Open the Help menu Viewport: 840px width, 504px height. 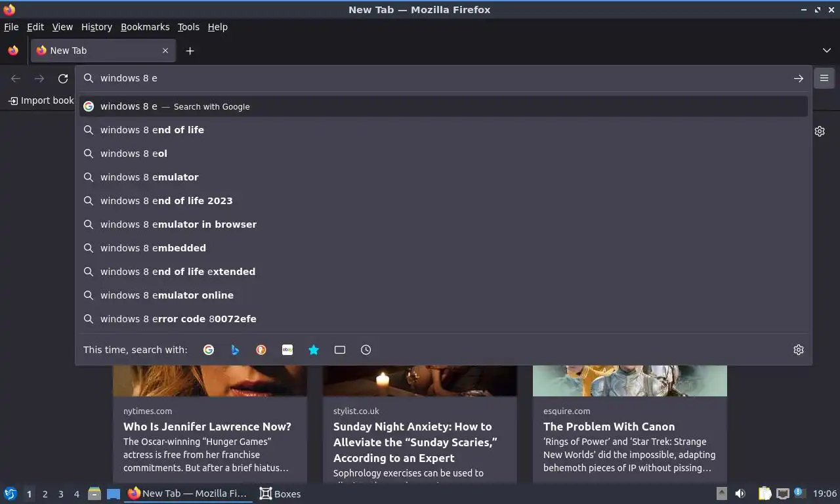tap(218, 27)
